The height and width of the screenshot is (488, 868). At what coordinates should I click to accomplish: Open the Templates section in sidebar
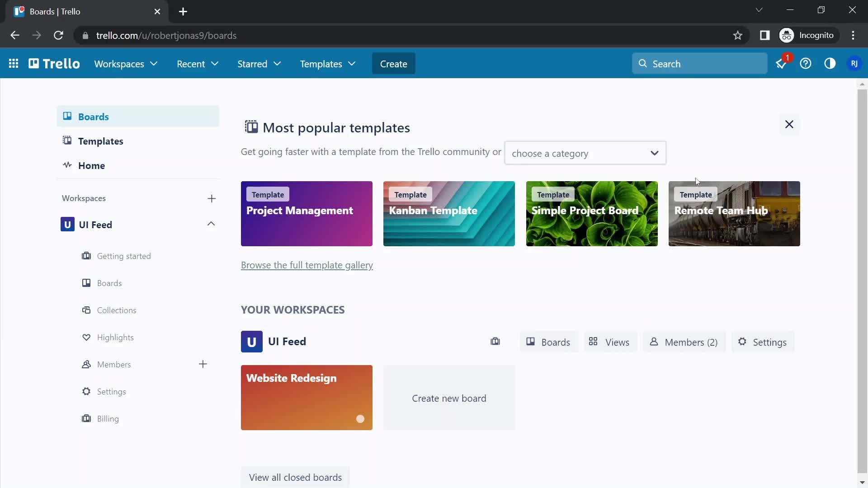(101, 141)
